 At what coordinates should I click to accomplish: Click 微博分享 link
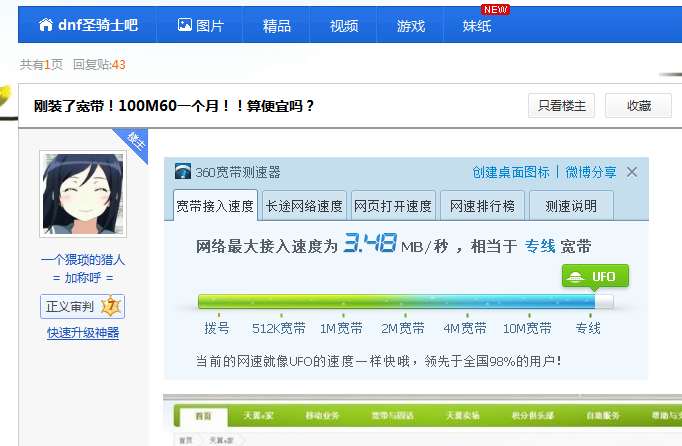point(591,172)
